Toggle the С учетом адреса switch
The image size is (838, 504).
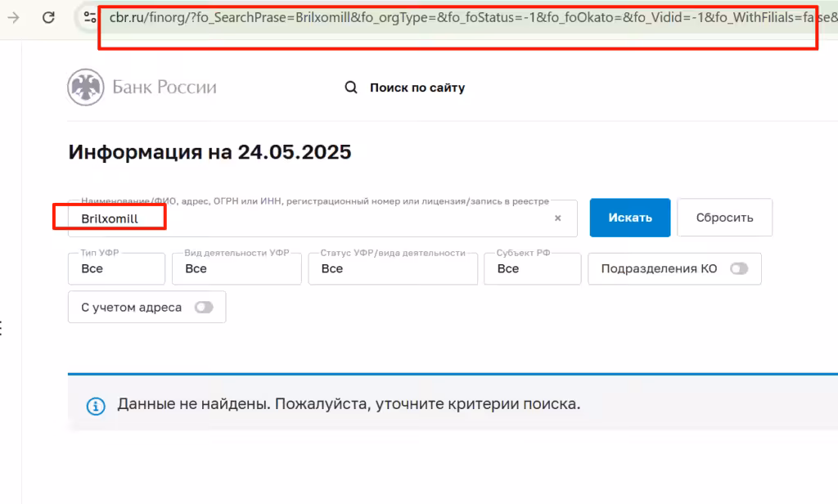(x=204, y=308)
